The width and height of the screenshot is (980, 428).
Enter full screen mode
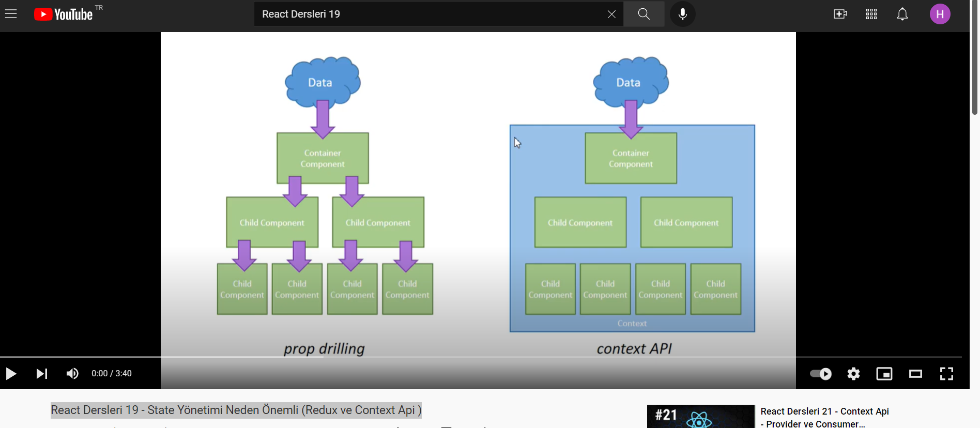tap(946, 374)
